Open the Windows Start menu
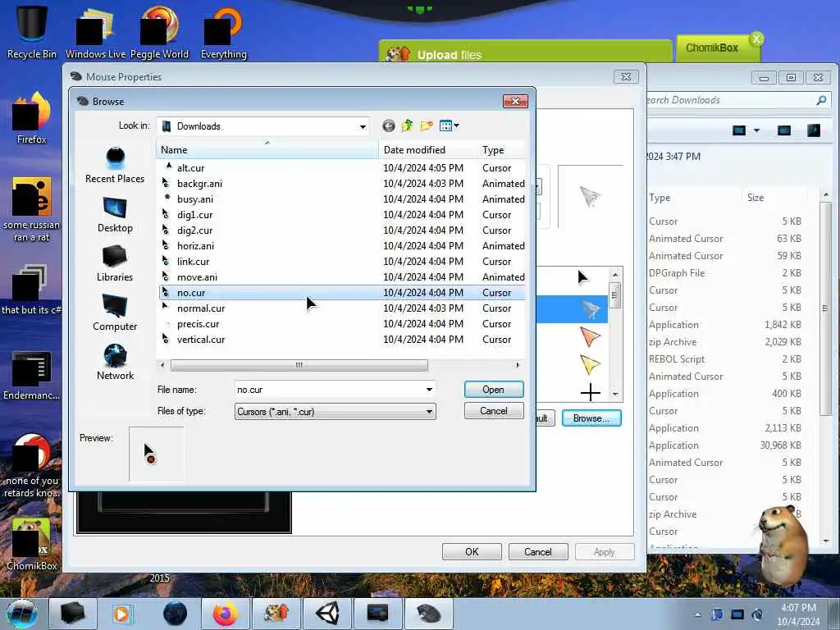The width and height of the screenshot is (840, 630). [22, 614]
